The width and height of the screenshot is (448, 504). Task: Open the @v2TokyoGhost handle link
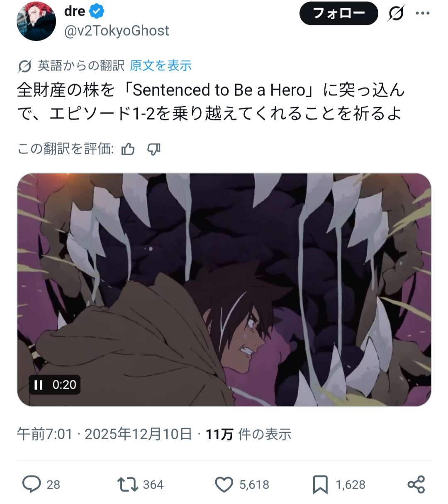pos(117,31)
